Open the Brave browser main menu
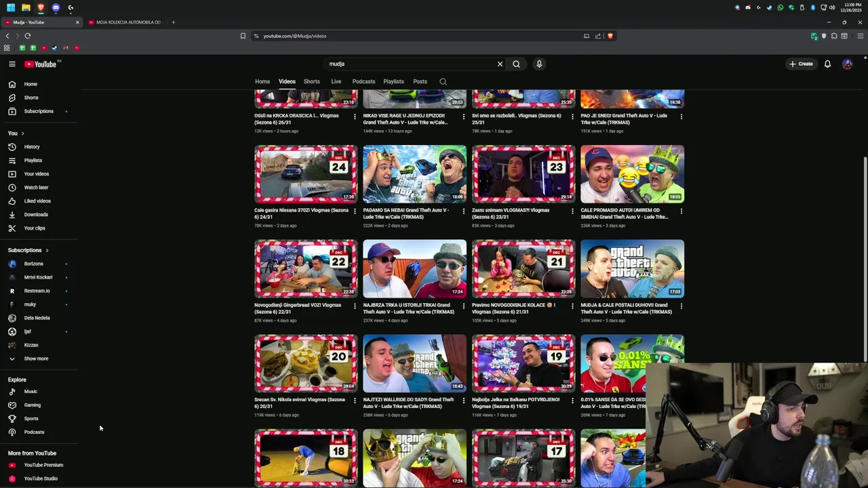The width and height of the screenshot is (868, 488). coord(860,36)
